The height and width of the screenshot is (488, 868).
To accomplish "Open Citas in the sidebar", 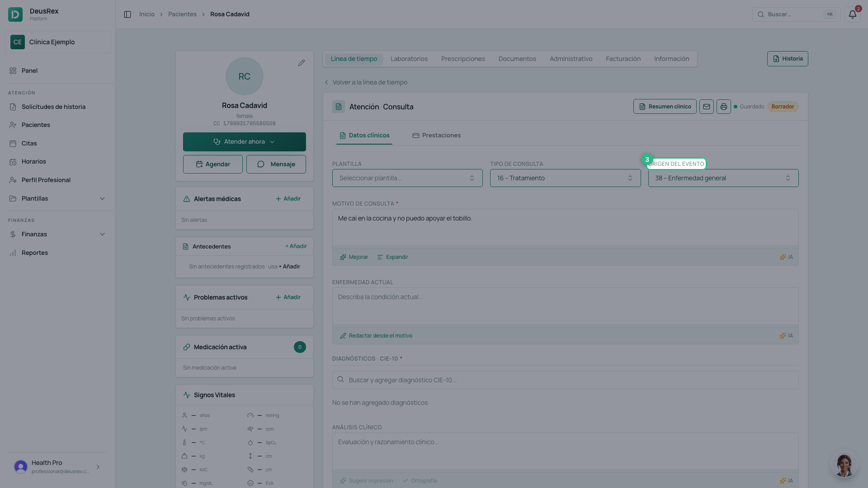I will (57, 143).
